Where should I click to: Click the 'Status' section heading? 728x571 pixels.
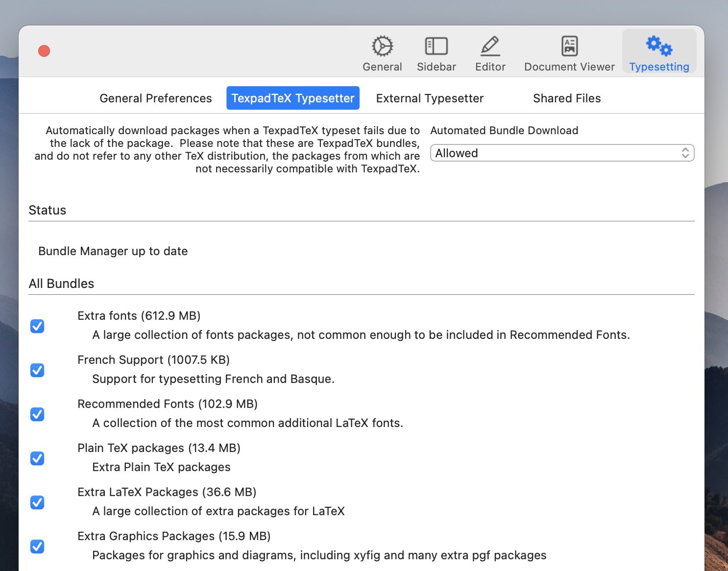48,210
